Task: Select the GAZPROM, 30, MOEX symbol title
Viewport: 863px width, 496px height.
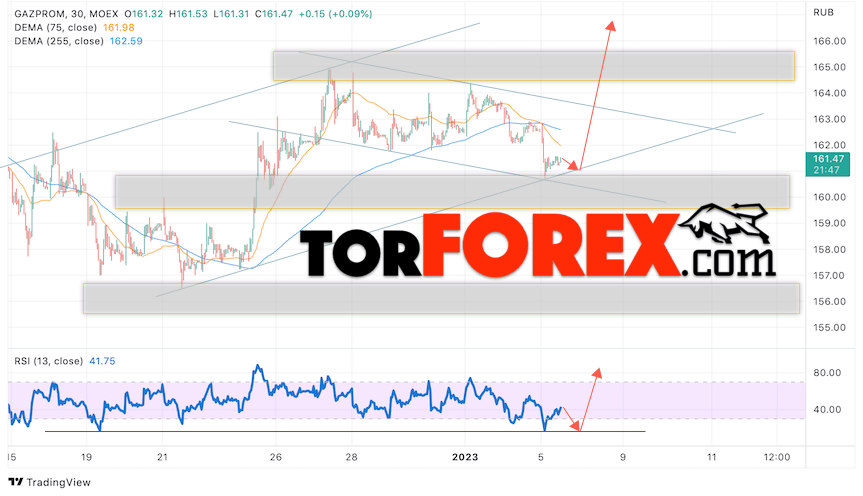Action: click(x=66, y=14)
